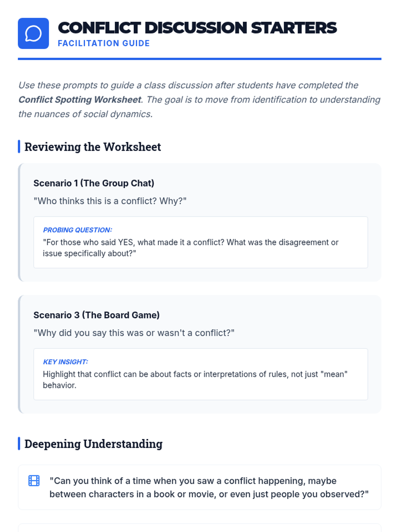This screenshot has width=399, height=532.
Task: Click the "Can you think of a time" prompt
Action: coord(209,487)
